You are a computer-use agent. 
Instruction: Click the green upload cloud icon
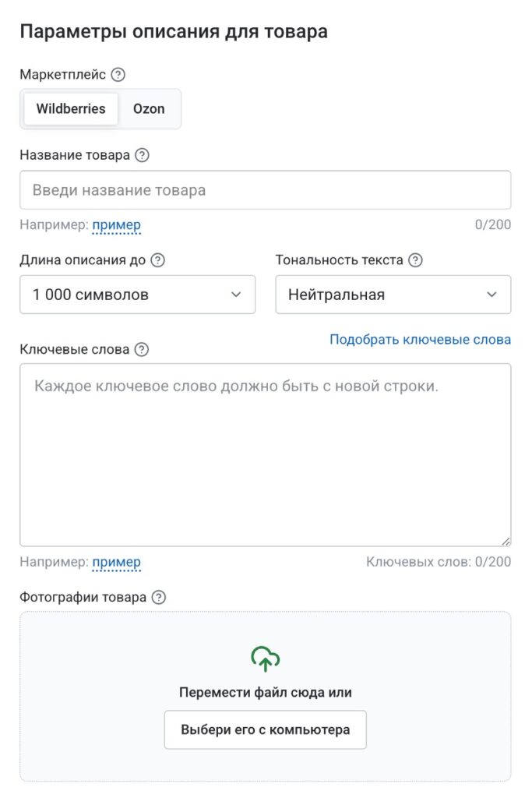[x=266, y=659]
